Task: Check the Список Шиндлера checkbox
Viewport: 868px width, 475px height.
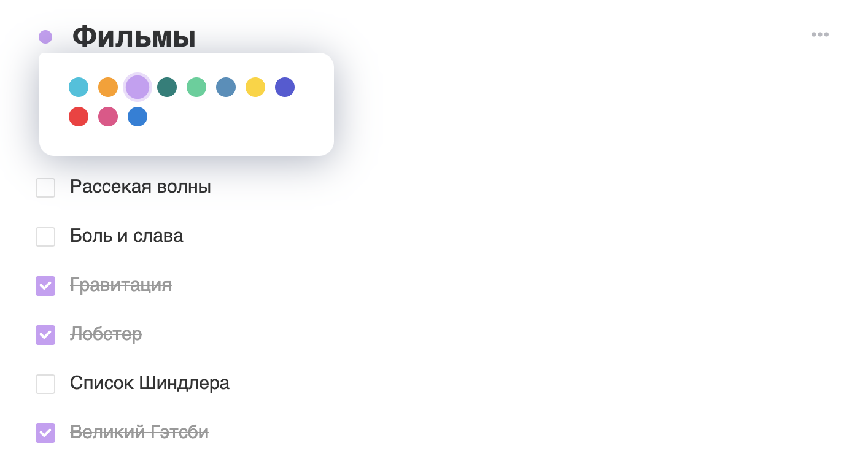Action: [45, 384]
